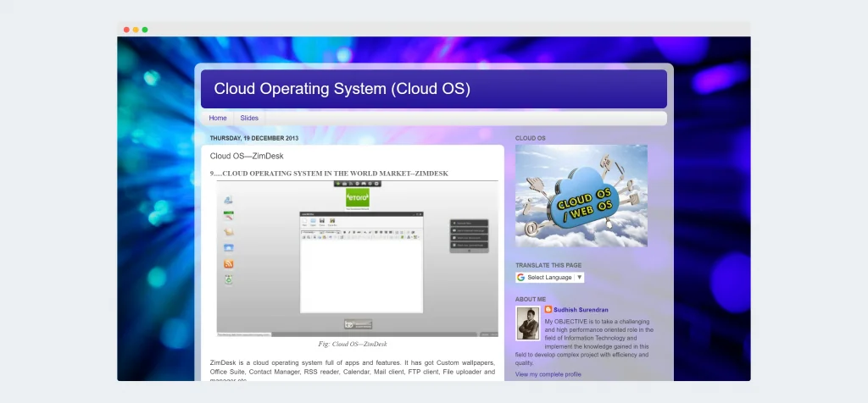Screen dimensions: 868x403
Task: Click the blog title Cloud Operating System (Cloud OS)
Action: click(x=342, y=89)
